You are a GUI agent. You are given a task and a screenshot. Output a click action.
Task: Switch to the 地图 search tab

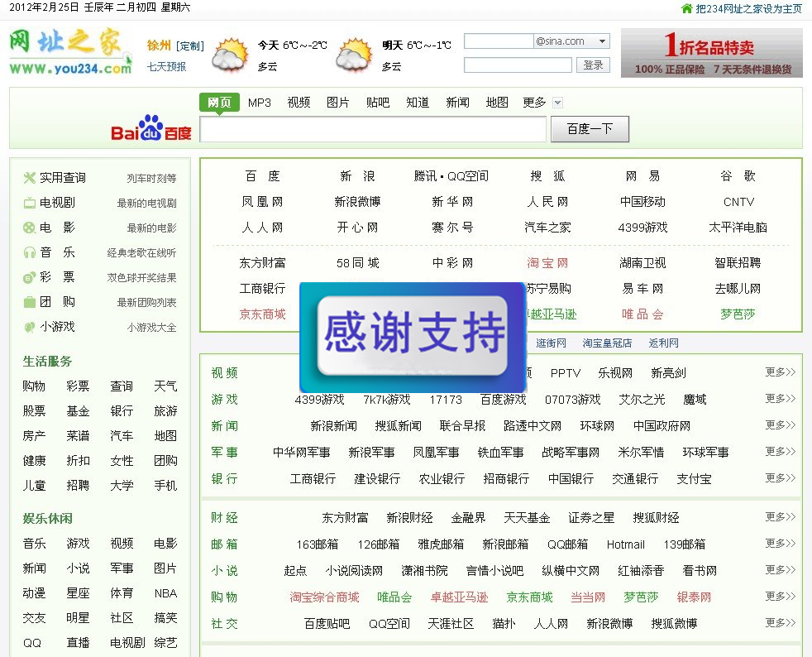[497, 103]
